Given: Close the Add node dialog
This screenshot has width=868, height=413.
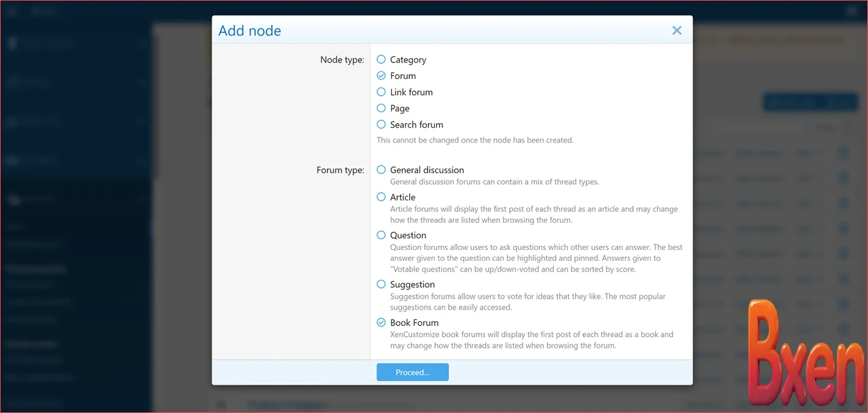Looking at the screenshot, I should click(x=677, y=31).
